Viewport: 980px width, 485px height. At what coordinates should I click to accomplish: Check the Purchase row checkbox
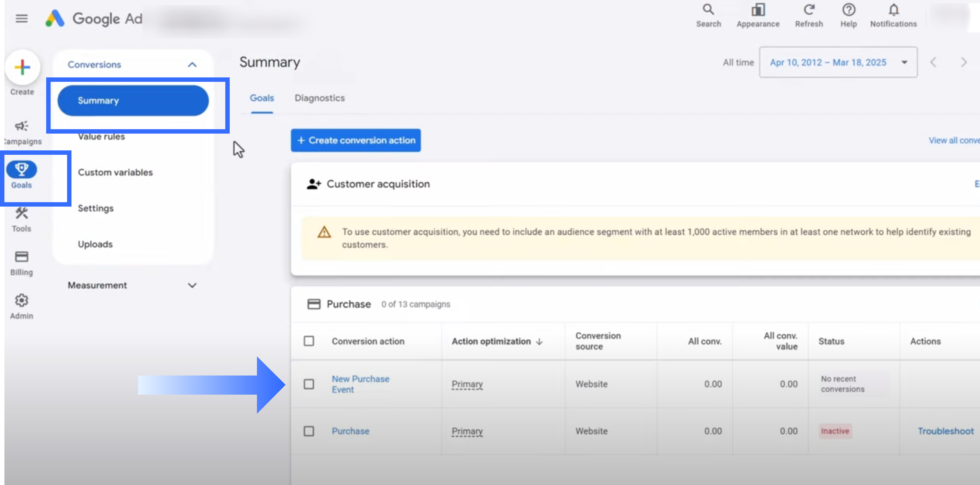[x=309, y=431]
